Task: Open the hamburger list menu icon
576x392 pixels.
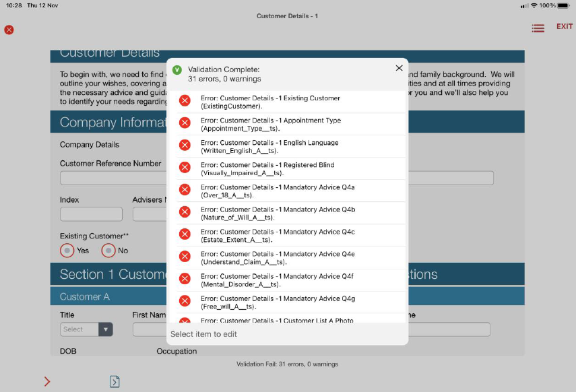Action: (x=538, y=28)
